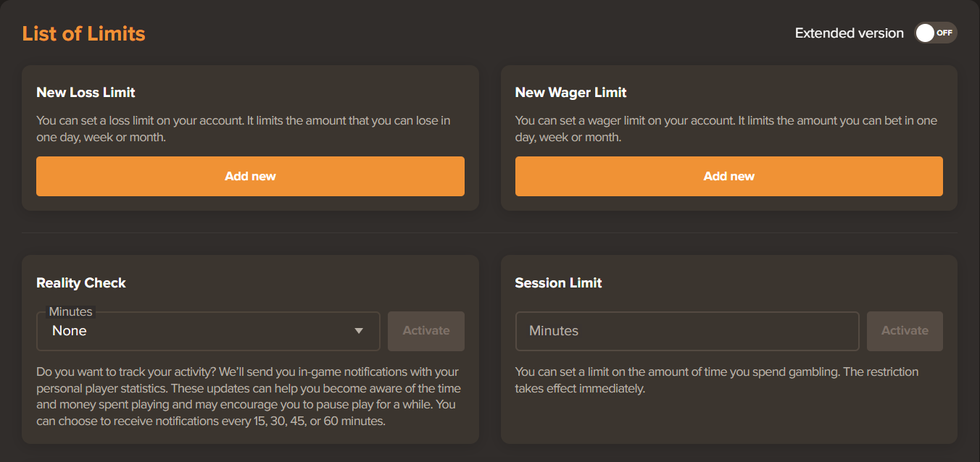Click the Minutes label above the Reality Check selector
Screen dimensions: 980x462
pos(70,311)
